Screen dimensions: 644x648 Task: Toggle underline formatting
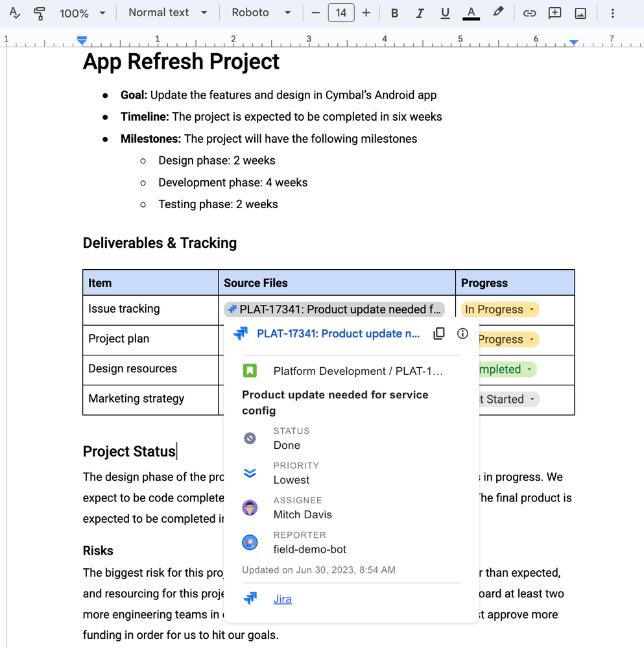[445, 13]
